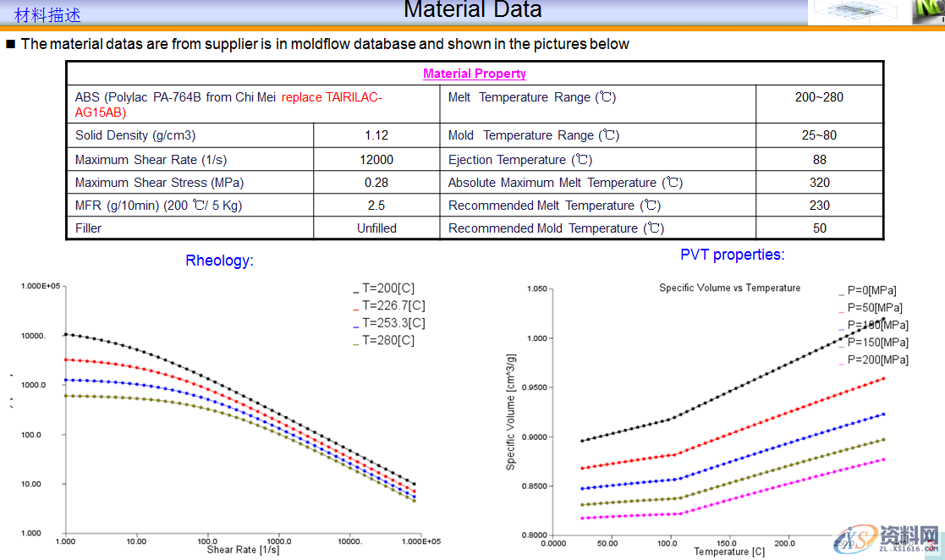Click the P=0[MPa] legend entry
The width and height of the screenshot is (945, 560).
[871, 290]
